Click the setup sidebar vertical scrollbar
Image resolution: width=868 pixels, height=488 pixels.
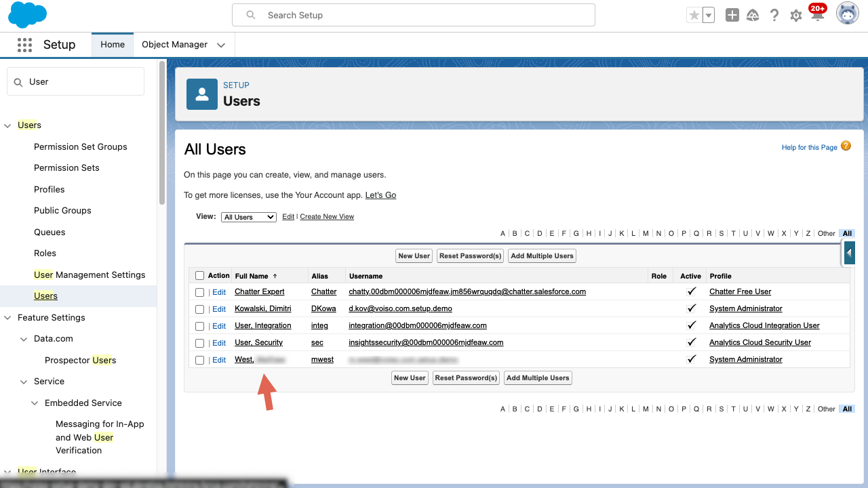pyautogui.click(x=161, y=133)
